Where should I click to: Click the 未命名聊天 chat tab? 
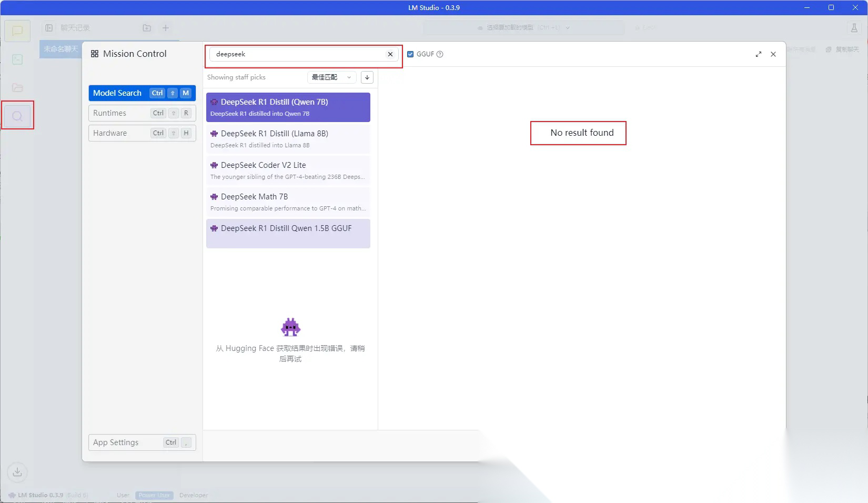[x=60, y=49]
